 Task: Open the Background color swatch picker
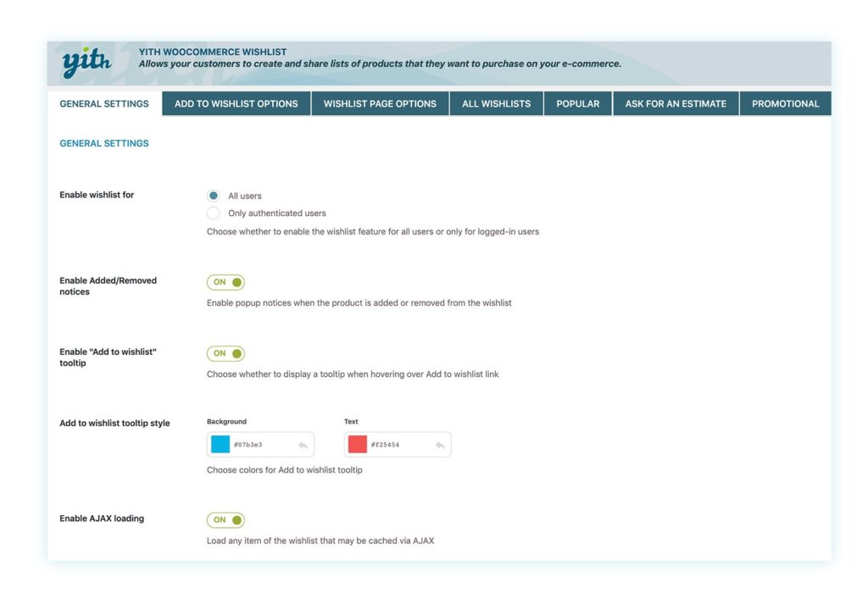pos(220,444)
